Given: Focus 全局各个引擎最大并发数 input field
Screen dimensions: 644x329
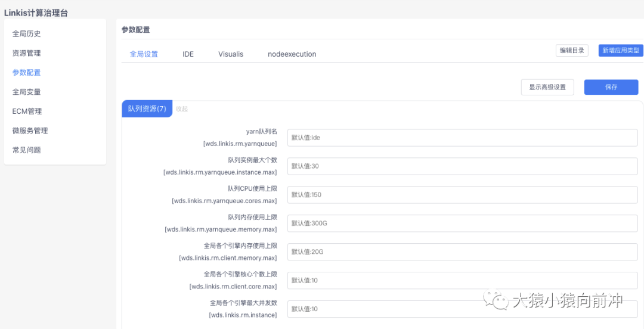Looking at the screenshot, I should (x=463, y=309).
